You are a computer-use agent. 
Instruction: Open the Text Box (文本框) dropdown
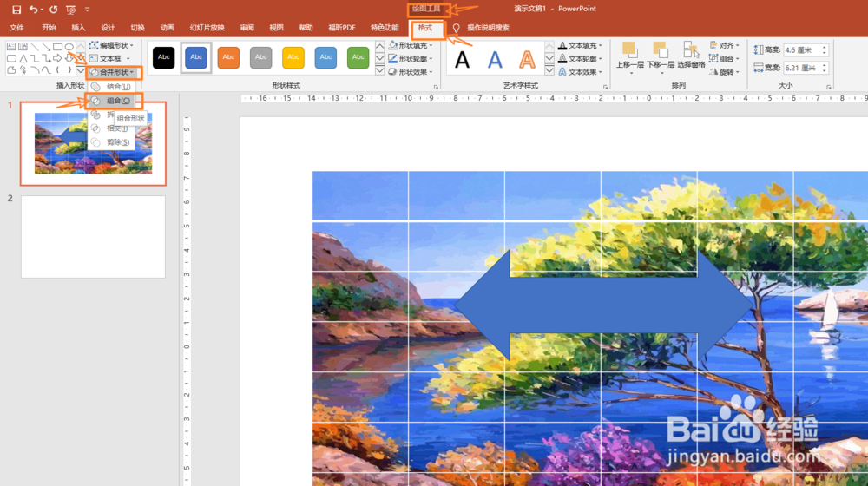pyautogui.click(x=109, y=59)
